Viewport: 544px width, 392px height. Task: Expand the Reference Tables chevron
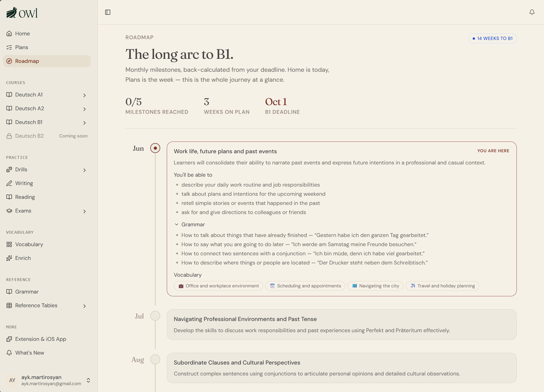pyautogui.click(x=85, y=306)
